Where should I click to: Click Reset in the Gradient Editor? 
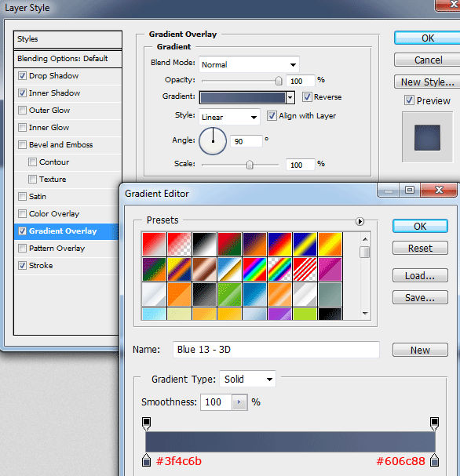pos(420,249)
